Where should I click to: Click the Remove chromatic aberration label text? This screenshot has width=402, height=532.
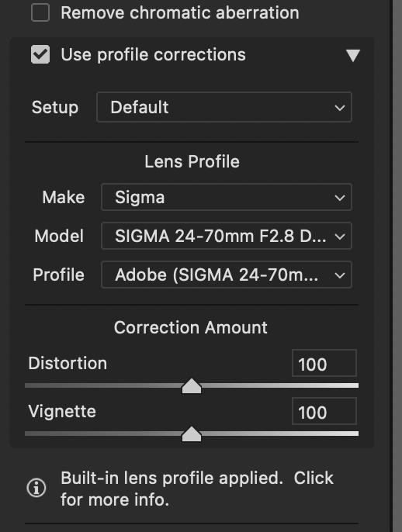(x=180, y=13)
